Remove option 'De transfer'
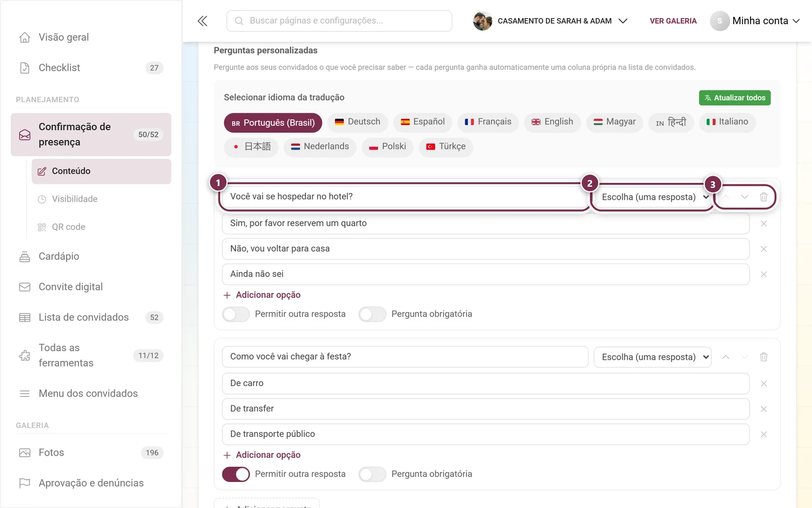The width and height of the screenshot is (812, 508). click(764, 409)
